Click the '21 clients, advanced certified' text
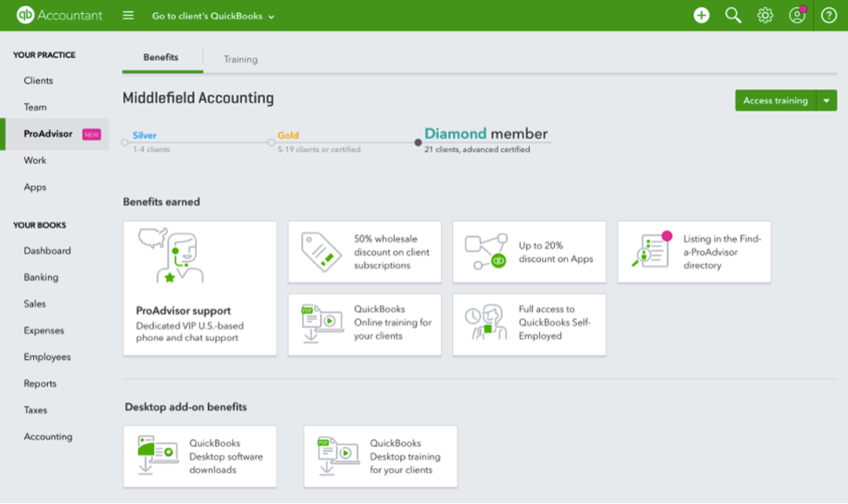Screen dimensions: 848x504 click(477, 149)
